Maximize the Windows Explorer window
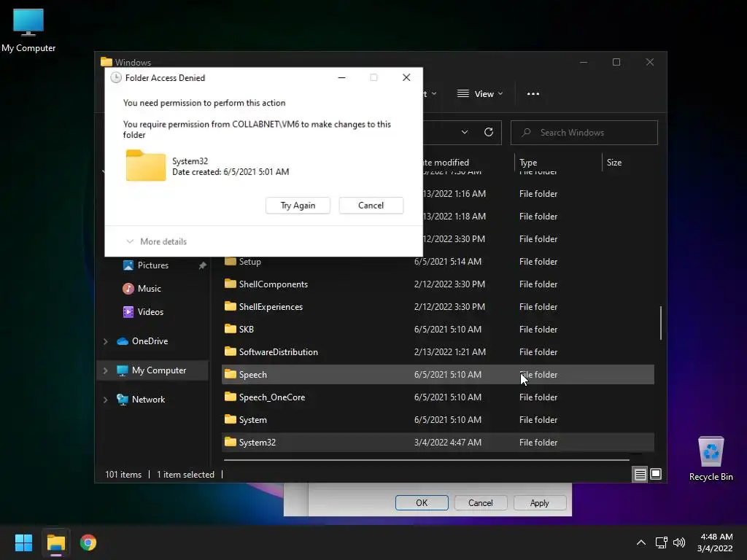 click(616, 63)
